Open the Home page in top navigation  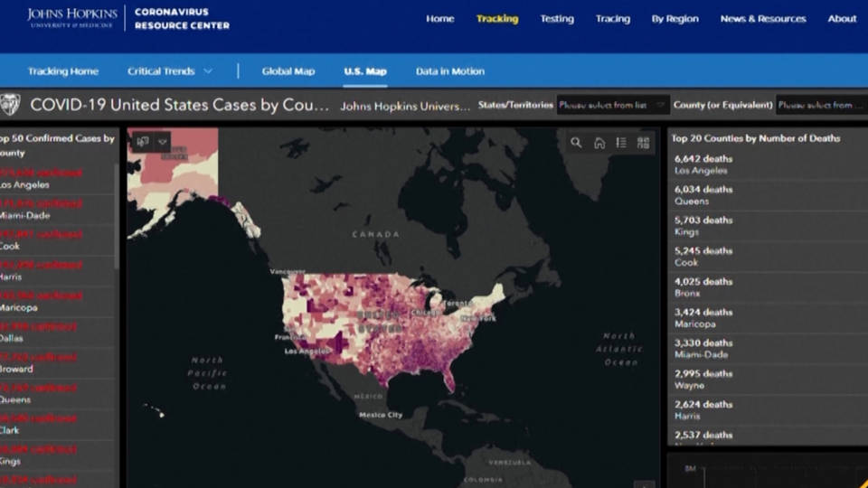(x=440, y=18)
